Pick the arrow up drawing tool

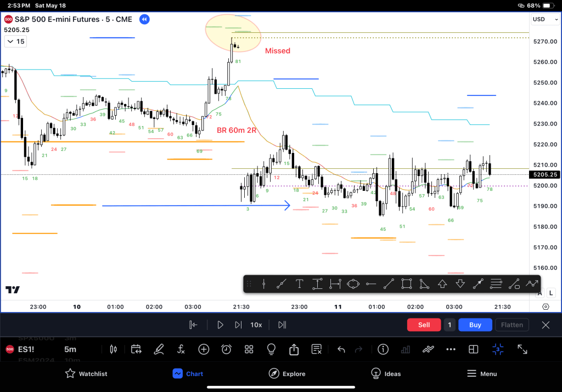click(x=442, y=283)
